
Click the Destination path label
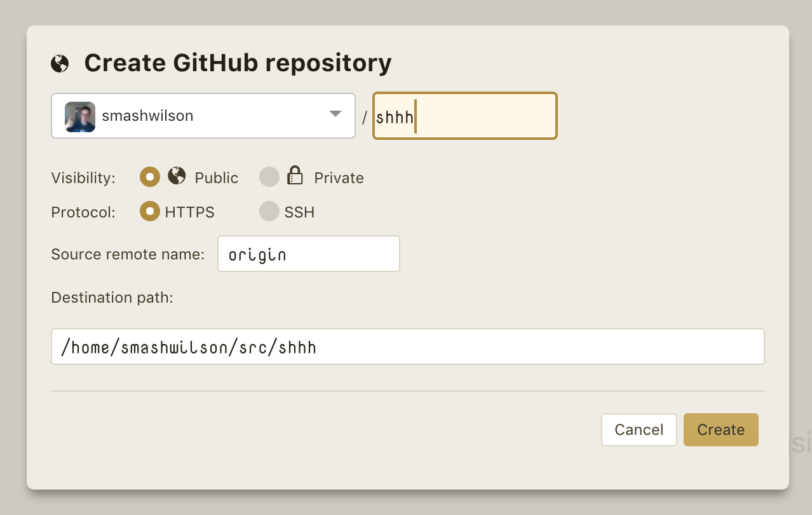pyautogui.click(x=112, y=298)
